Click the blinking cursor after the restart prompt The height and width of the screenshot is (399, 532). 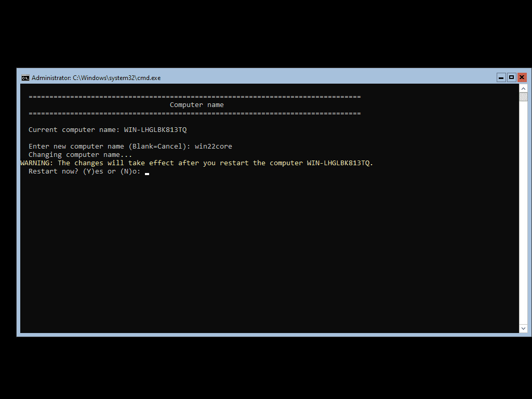[x=147, y=172]
